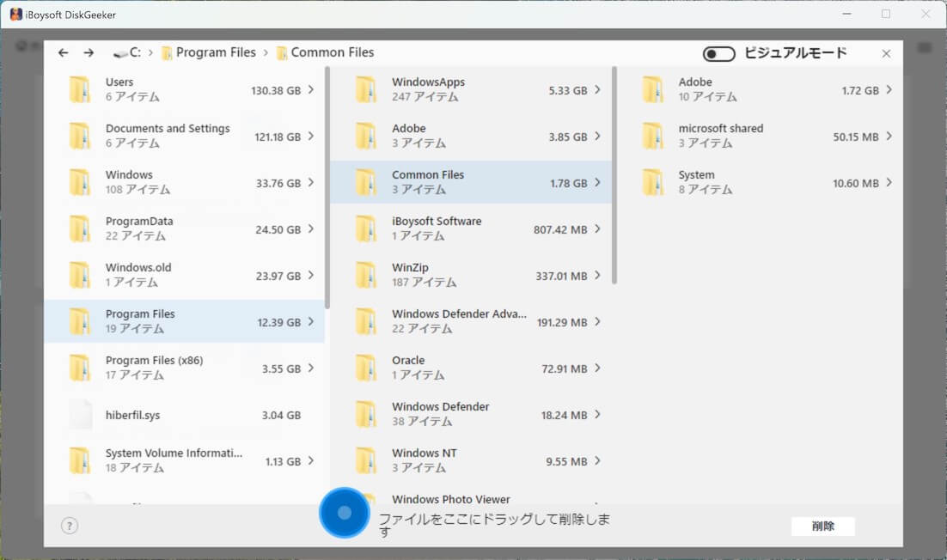
Task: Click the second column scrollbar
Action: click(614, 175)
